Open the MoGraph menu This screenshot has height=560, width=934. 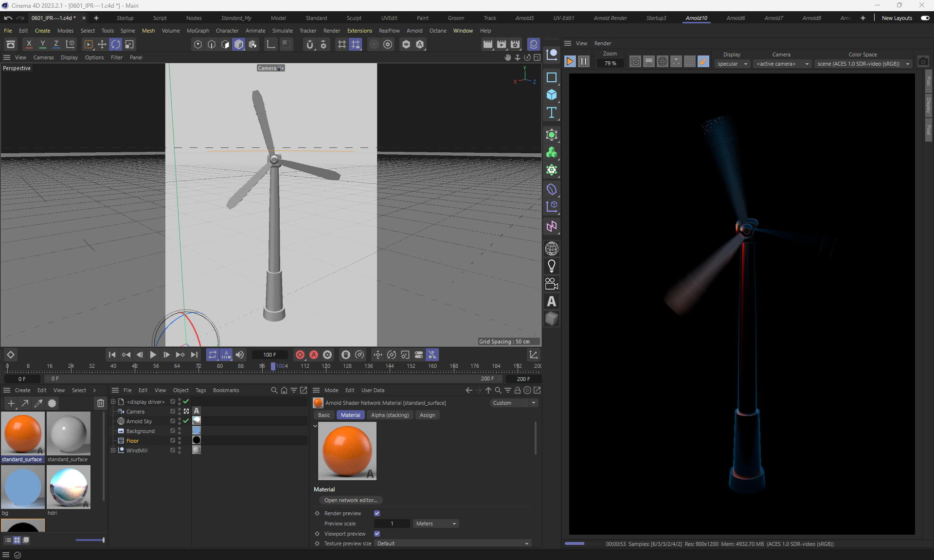[198, 31]
